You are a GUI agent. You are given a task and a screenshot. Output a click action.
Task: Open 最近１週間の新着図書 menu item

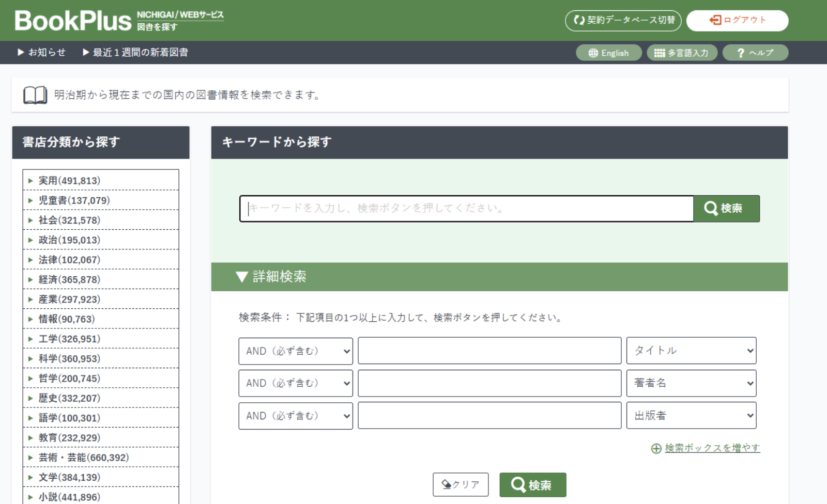tap(135, 52)
